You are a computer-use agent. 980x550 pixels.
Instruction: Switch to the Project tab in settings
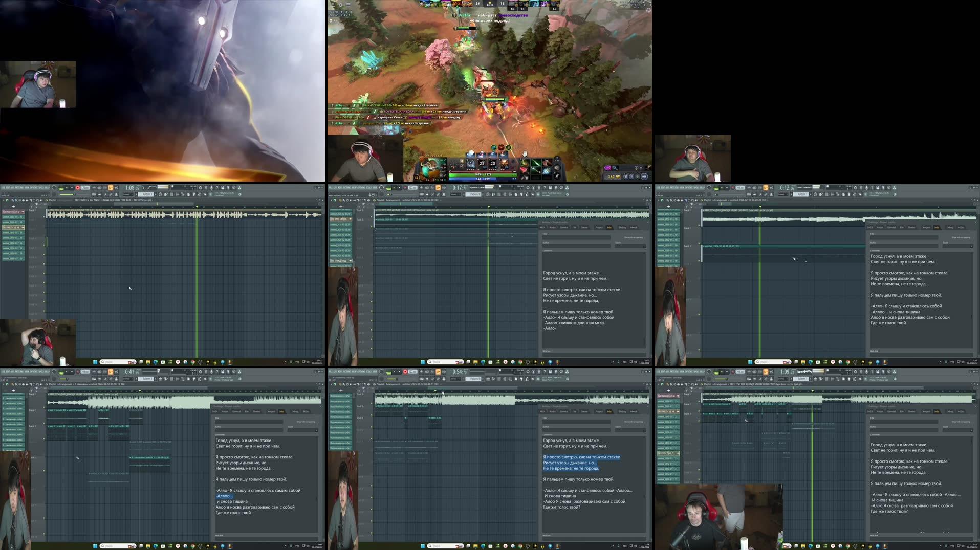point(599,228)
